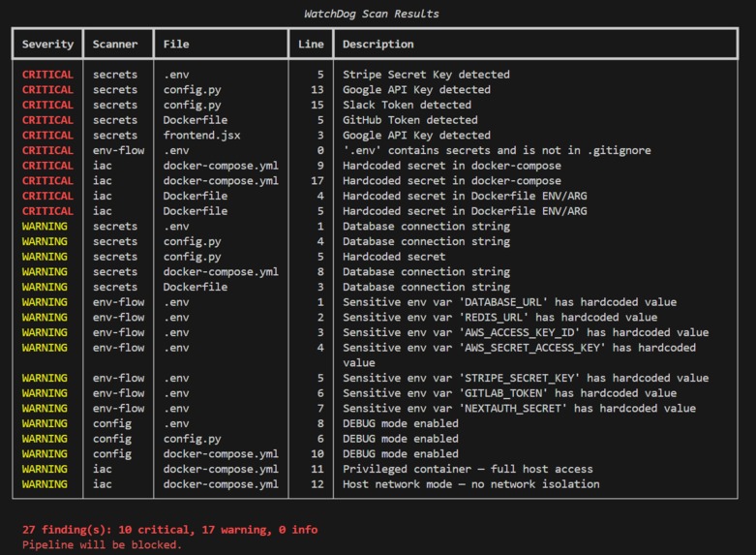Click 'GitHub Token detected' description
This screenshot has height=555, width=756.
pyautogui.click(x=410, y=120)
